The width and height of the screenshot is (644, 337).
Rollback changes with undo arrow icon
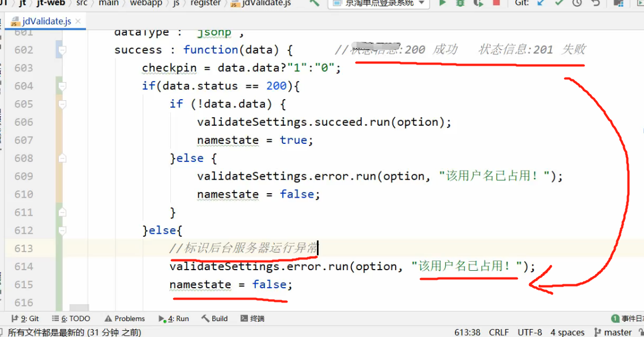(x=595, y=3)
